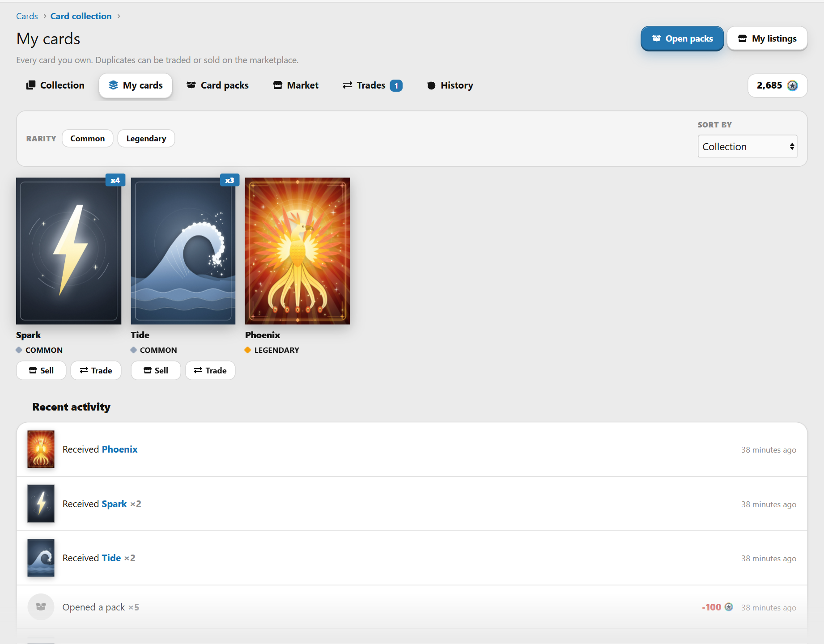Click the coin balance star icon
824x644 pixels.
click(792, 85)
